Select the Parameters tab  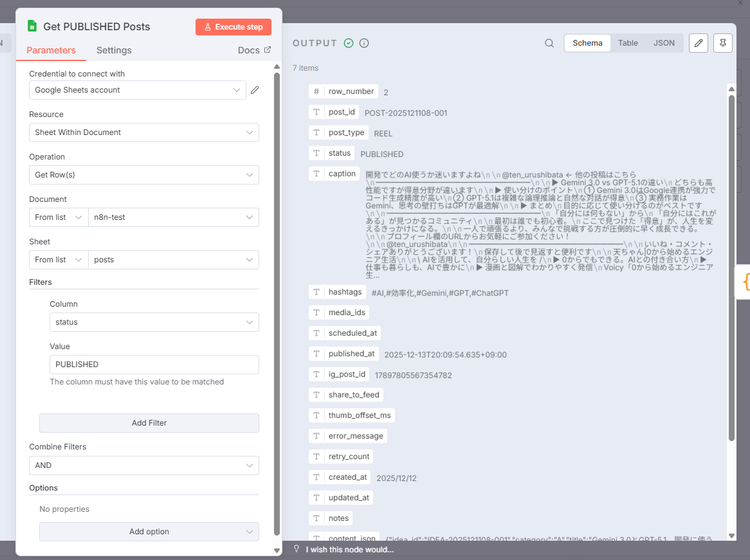51,50
